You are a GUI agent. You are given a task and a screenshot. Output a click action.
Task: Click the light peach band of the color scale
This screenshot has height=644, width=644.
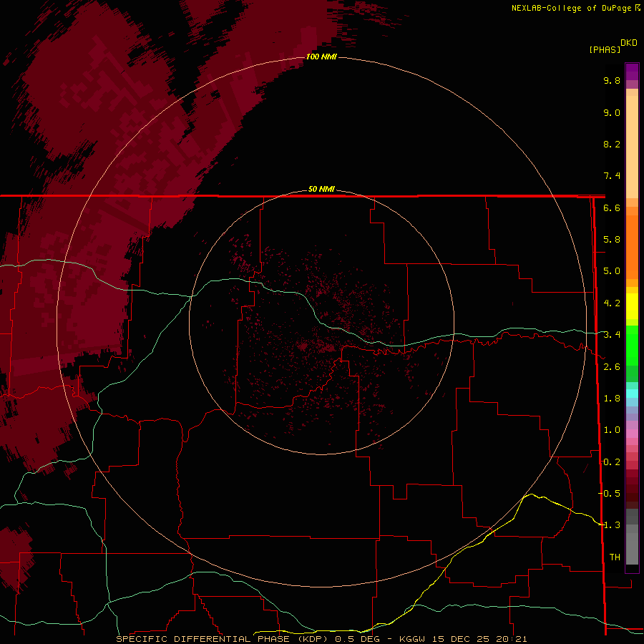point(632,147)
